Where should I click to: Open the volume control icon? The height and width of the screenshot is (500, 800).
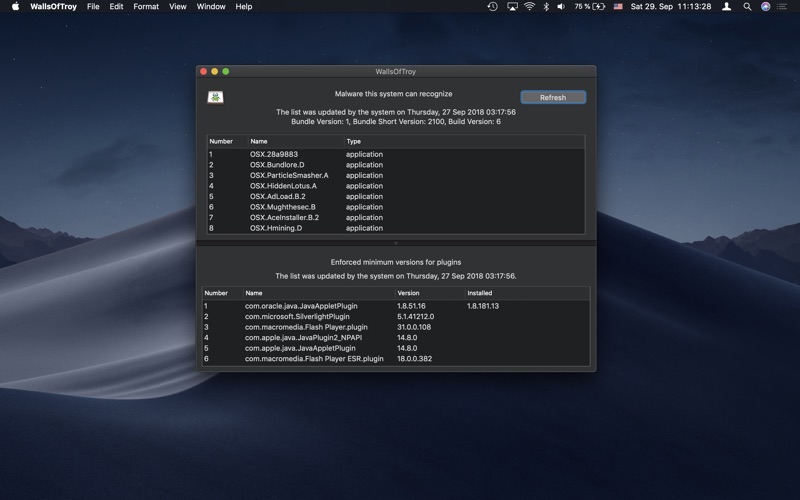(x=561, y=7)
